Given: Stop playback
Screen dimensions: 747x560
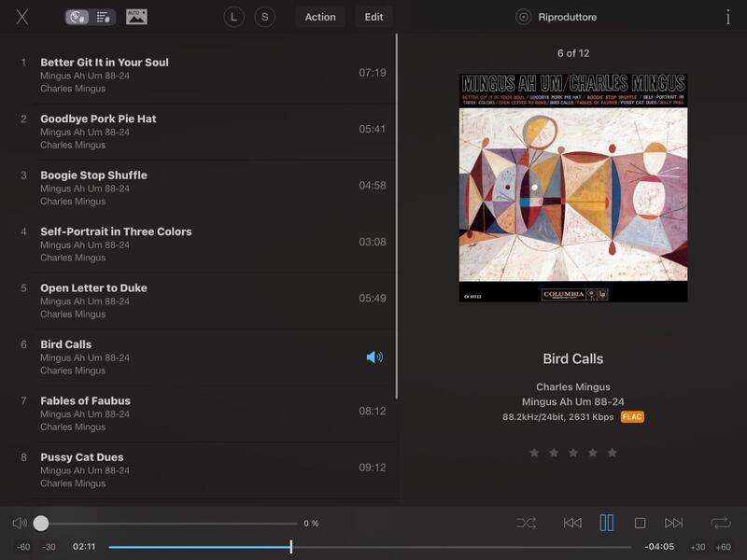Looking at the screenshot, I should coord(641,524).
